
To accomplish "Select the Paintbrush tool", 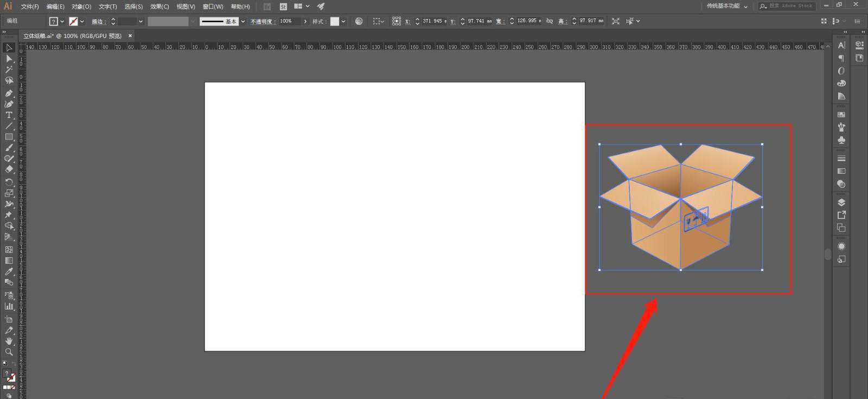I will pos(9,148).
